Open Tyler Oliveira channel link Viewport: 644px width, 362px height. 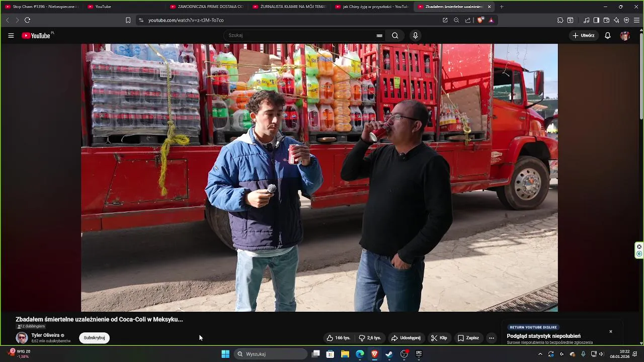click(45, 335)
